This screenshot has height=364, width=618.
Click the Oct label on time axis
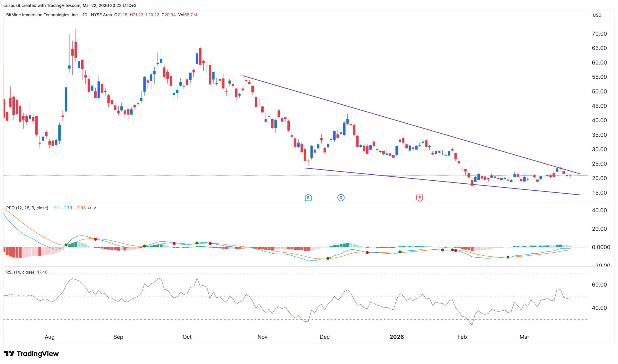[187, 337]
